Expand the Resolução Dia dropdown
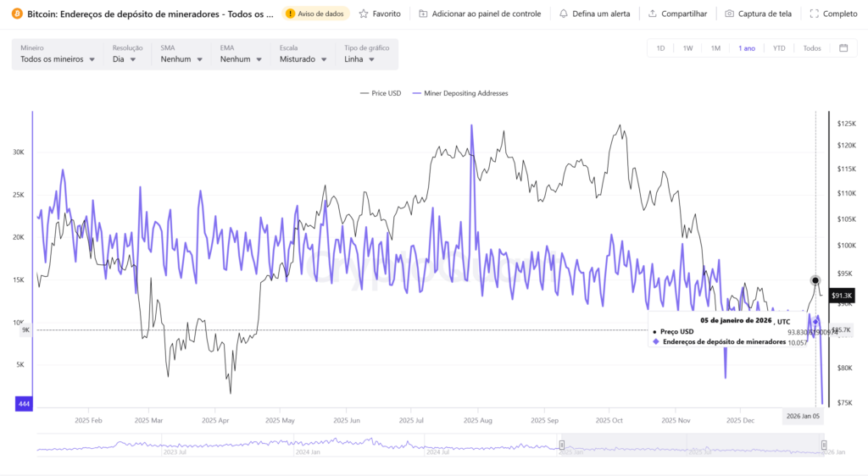The image size is (868, 476). pos(125,59)
